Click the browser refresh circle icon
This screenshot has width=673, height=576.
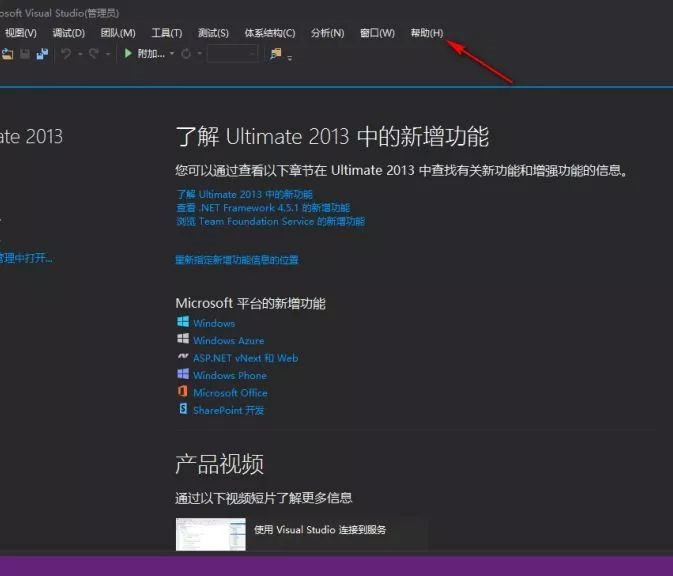click(186, 54)
